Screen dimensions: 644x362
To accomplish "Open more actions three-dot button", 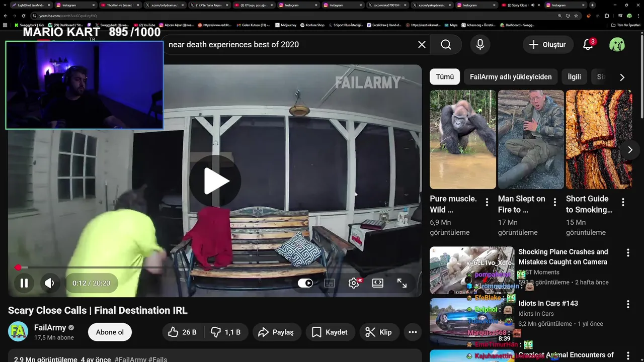I will 413,332.
